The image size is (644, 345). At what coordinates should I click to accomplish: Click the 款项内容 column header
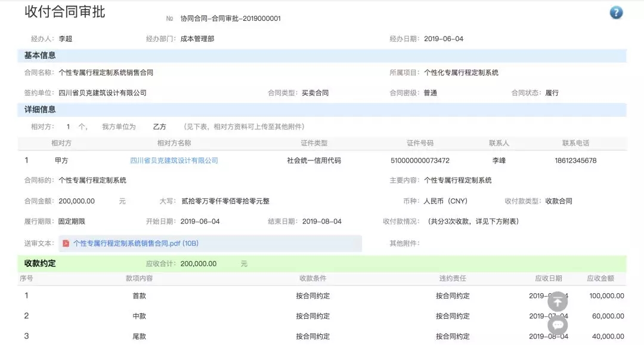[x=139, y=278]
